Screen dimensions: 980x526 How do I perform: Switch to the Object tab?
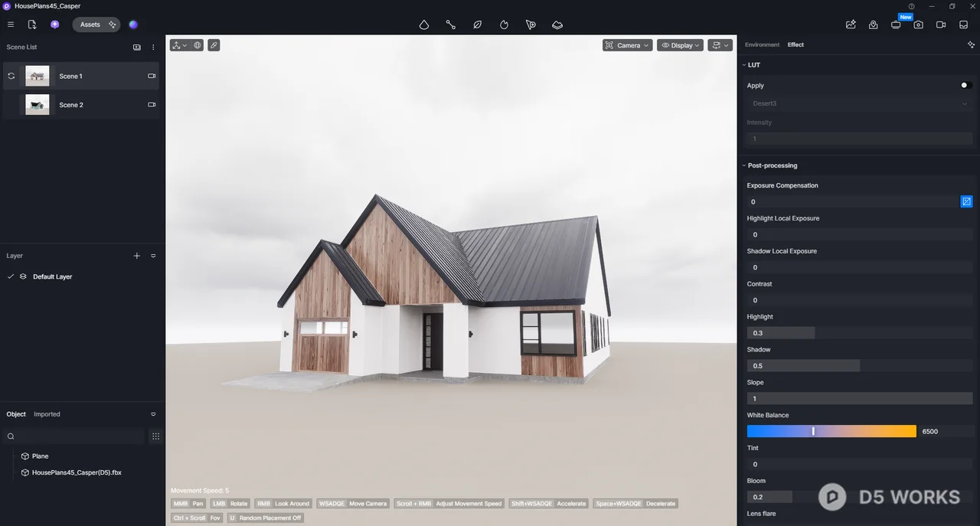(16, 414)
